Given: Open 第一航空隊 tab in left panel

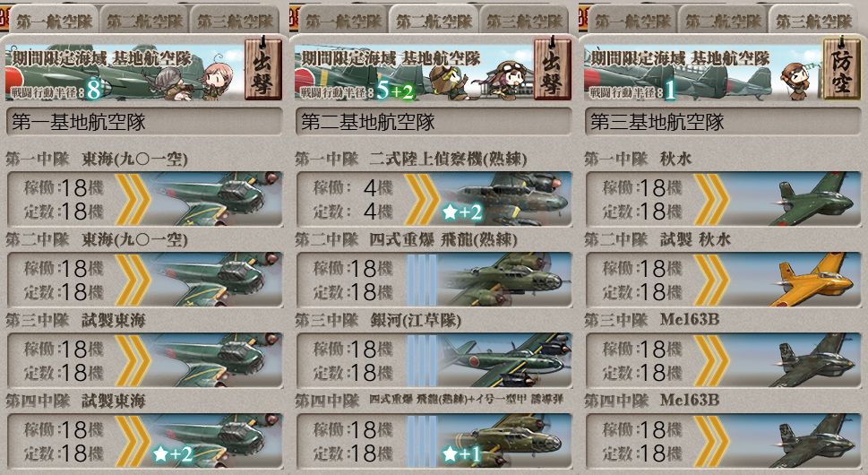Looking at the screenshot, I should [55, 21].
